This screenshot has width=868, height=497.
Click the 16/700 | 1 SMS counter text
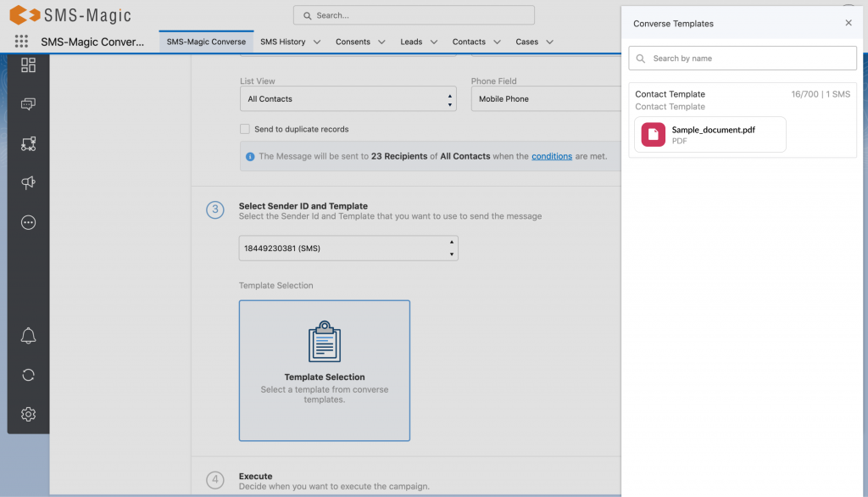point(821,94)
